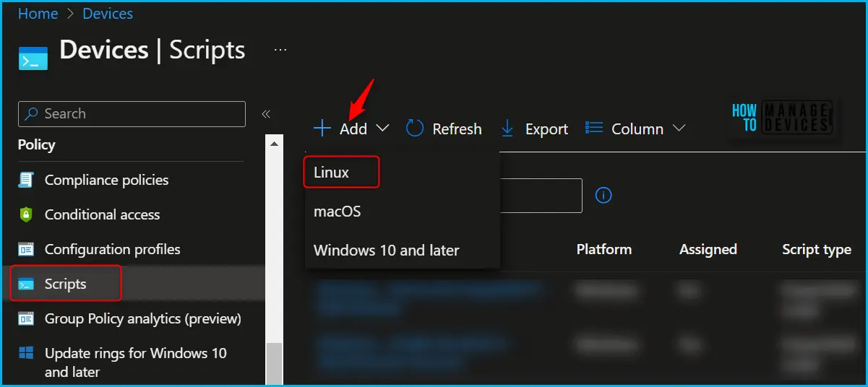Open the ellipsis more options menu
The width and height of the screenshot is (868, 387).
280,51
